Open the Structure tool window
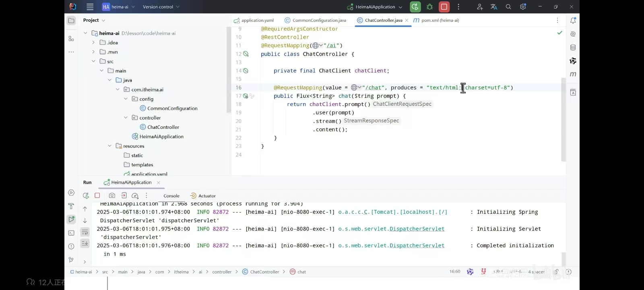 pos(71,39)
